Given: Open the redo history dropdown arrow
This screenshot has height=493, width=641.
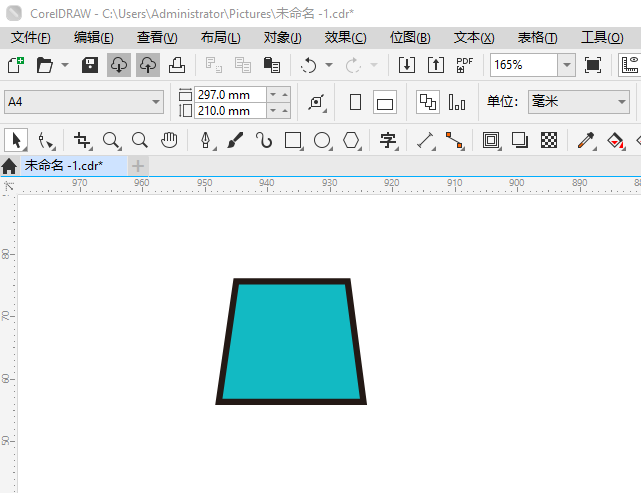Looking at the screenshot, I should [374, 65].
